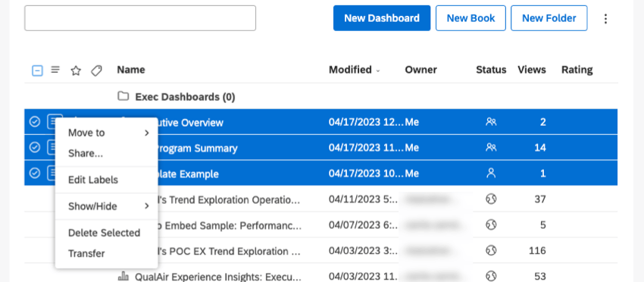Click the Owner column header
This screenshot has width=644, height=282.
(421, 70)
